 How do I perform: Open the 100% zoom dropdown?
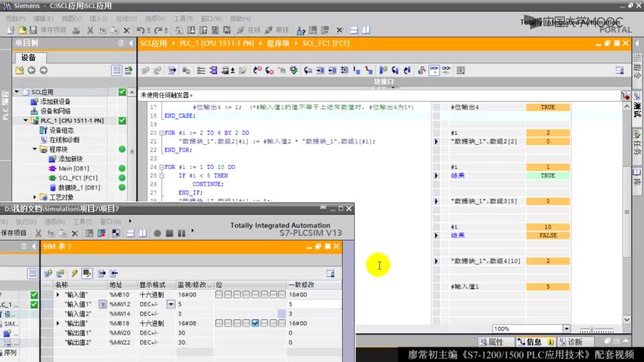(x=566, y=328)
